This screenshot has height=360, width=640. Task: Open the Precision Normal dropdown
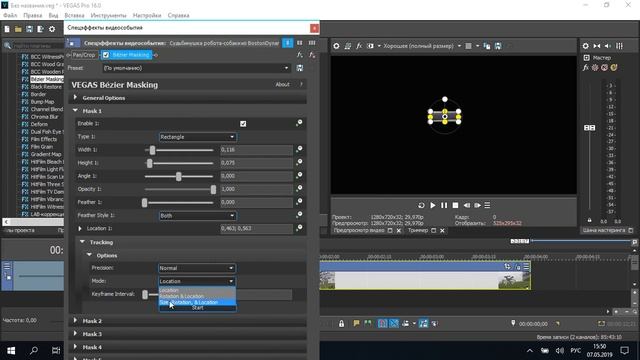[x=197, y=268]
